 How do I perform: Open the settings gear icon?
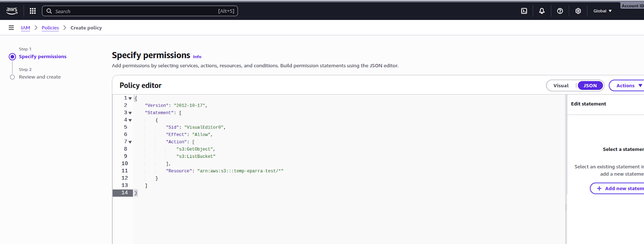tap(578, 11)
